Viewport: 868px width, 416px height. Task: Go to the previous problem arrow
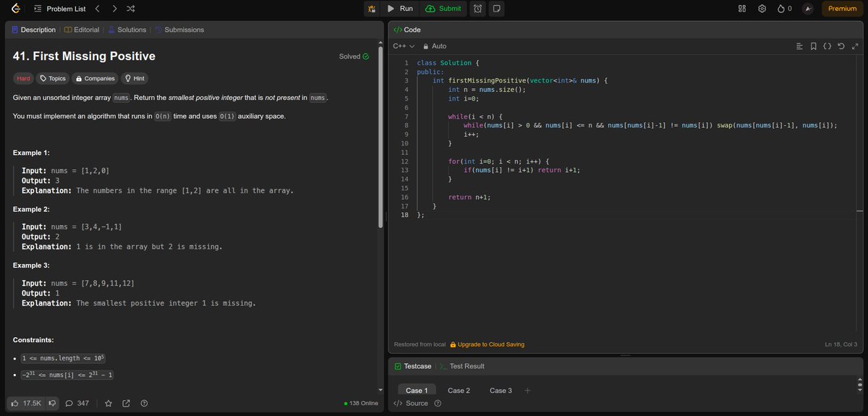tap(97, 9)
